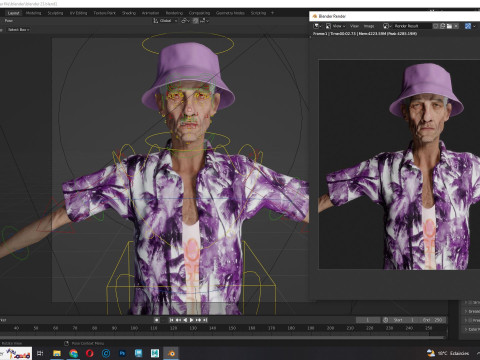Screen dimensions: 480x360
Task: Open Windows Task View on taskbar
Action: (40, 353)
